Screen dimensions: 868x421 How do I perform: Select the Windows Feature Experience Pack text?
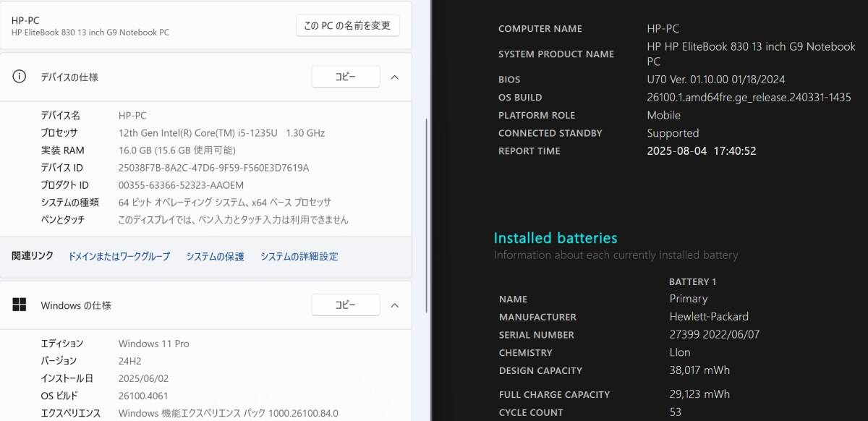tap(229, 413)
